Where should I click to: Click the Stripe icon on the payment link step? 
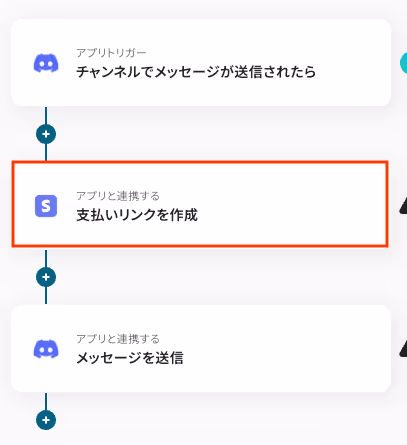46,206
